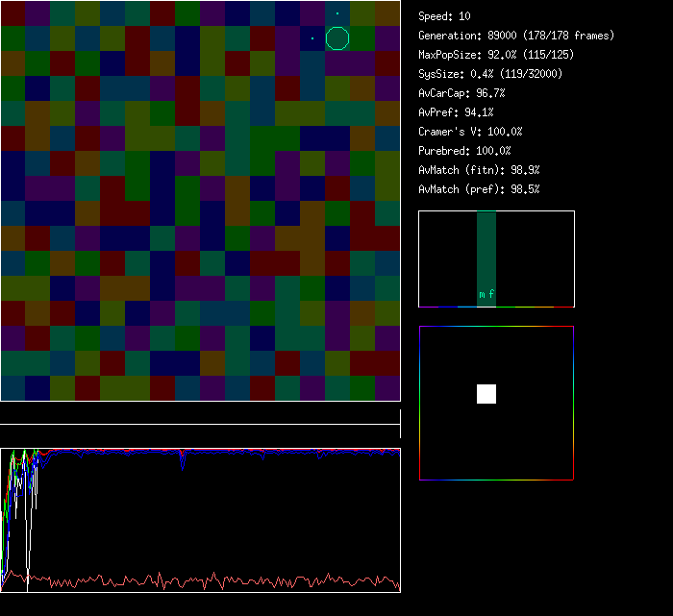
Task: Click the 'm' label in the histogram
Action: click(482, 294)
